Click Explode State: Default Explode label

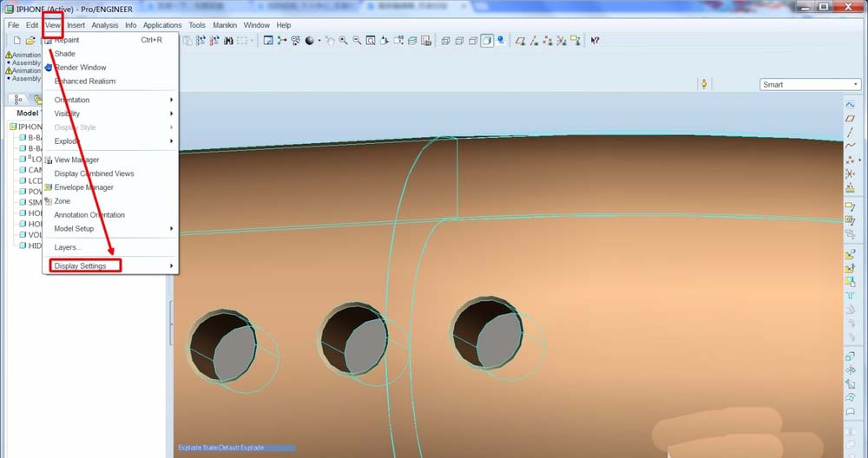(220, 448)
